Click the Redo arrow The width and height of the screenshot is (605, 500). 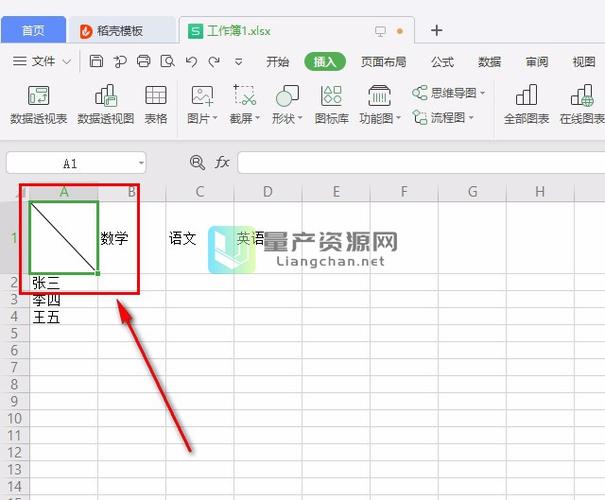click(x=214, y=62)
